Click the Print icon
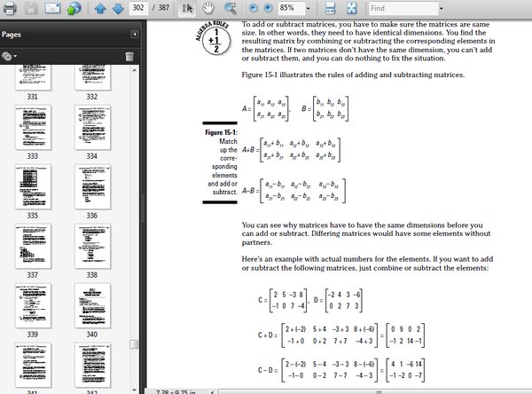 tap(10, 8)
